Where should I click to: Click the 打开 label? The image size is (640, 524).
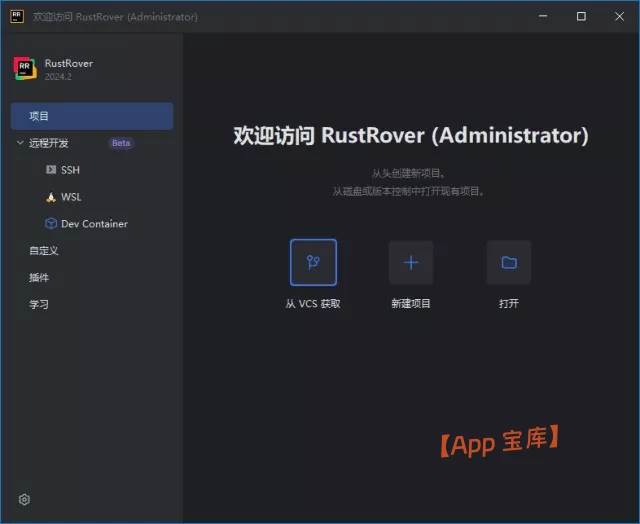[509, 304]
